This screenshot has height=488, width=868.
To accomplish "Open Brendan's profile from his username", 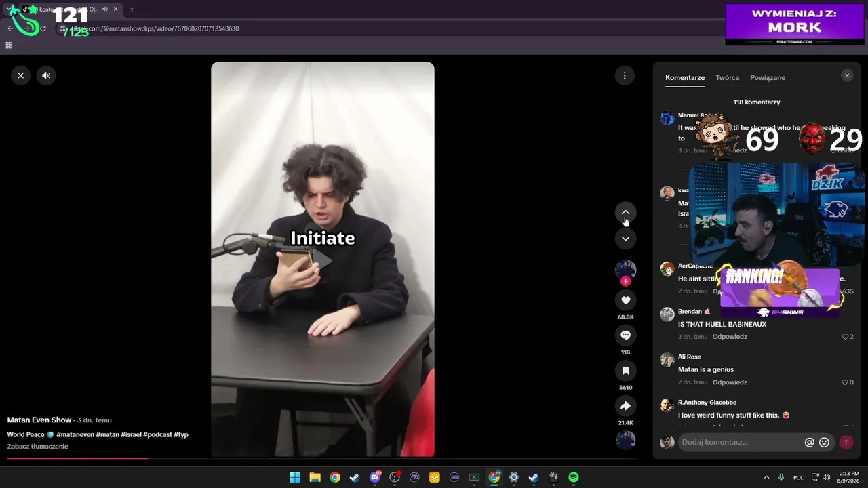I will click(690, 312).
